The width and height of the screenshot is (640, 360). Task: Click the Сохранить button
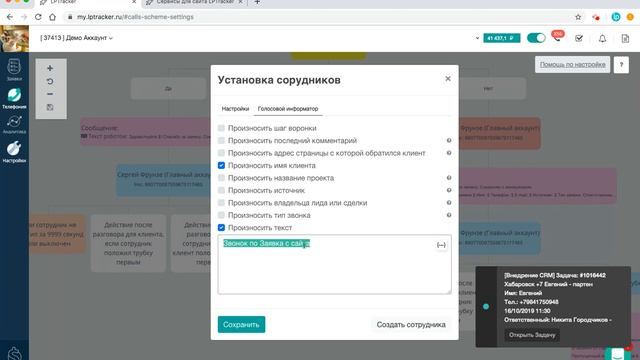tap(241, 324)
